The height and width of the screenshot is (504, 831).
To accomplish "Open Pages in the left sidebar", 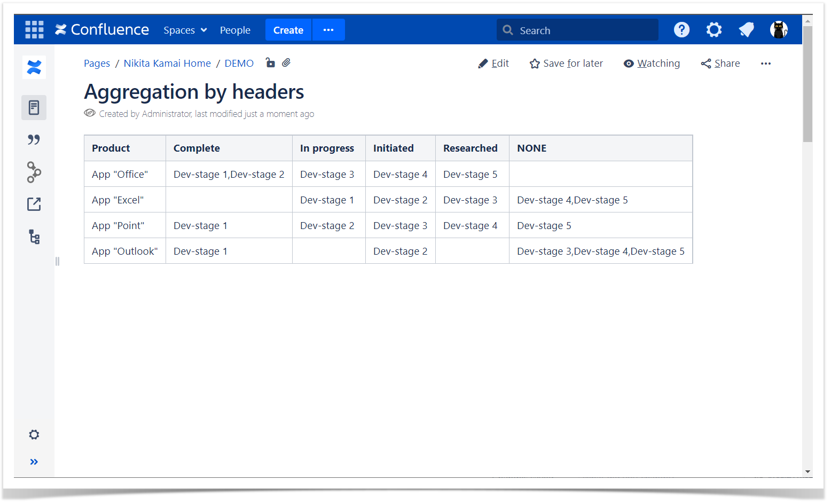I will pos(34,108).
